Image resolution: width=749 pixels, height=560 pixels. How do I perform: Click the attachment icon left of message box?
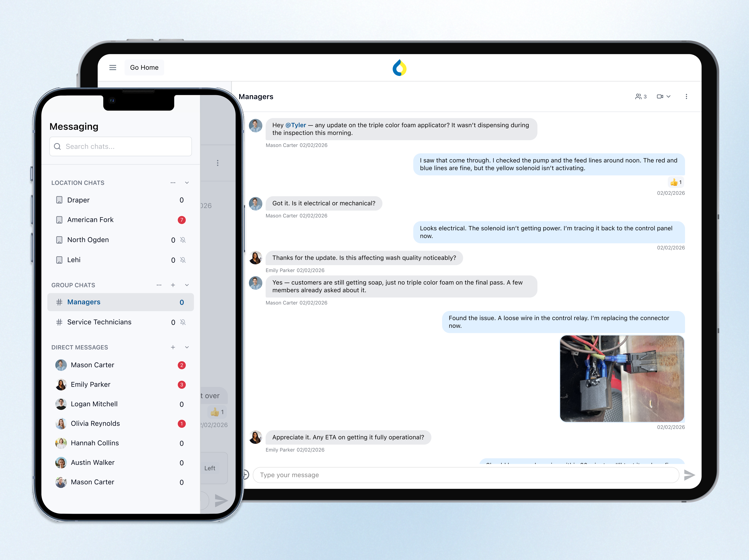[x=246, y=475]
